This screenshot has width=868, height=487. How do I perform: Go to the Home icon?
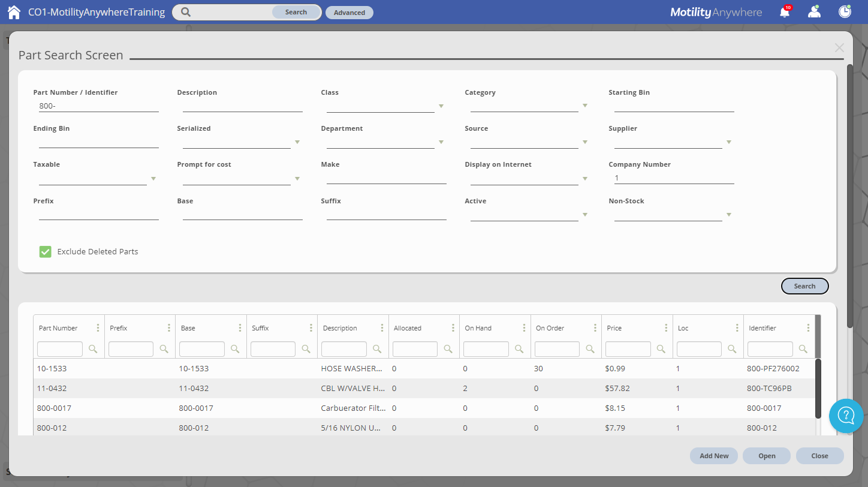(x=14, y=12)
